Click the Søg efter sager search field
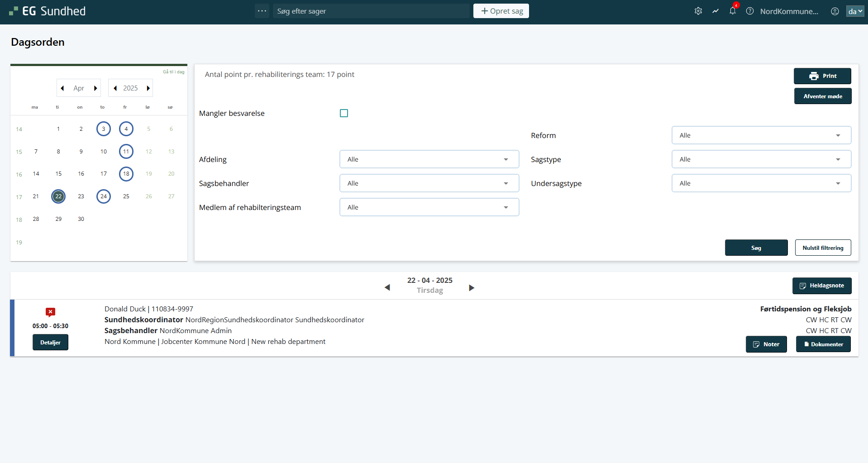Screen dimensions: 868x463 [x=371, y=11]
